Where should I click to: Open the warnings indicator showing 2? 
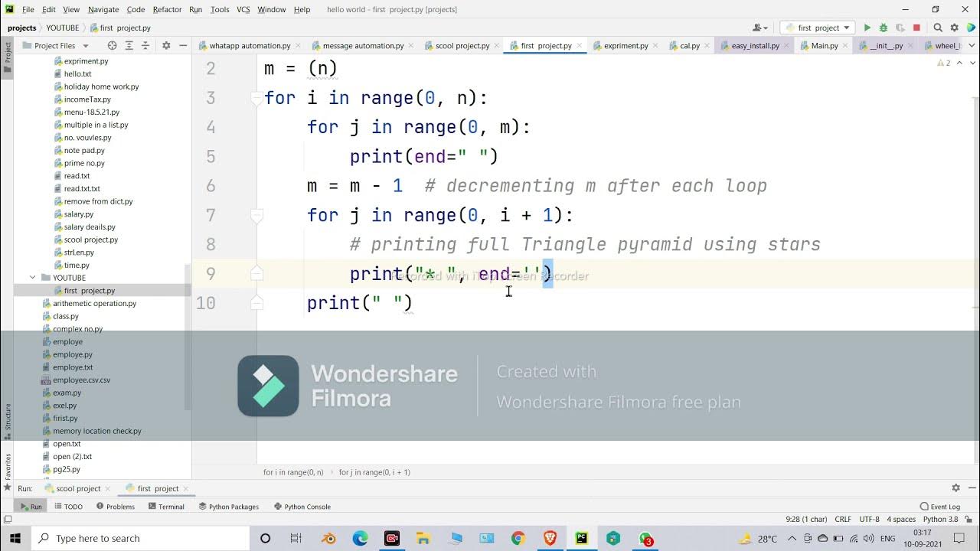coord(943,63)
